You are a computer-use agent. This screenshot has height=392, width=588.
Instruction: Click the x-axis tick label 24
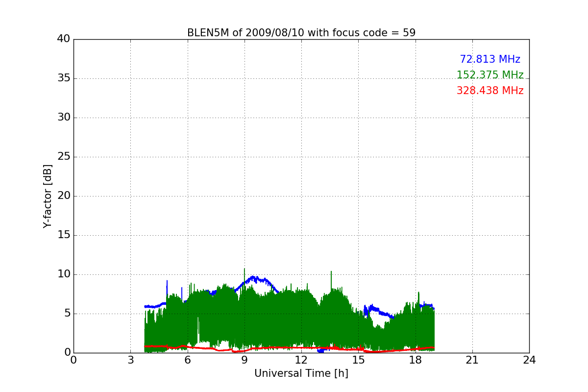pos(529,360)
